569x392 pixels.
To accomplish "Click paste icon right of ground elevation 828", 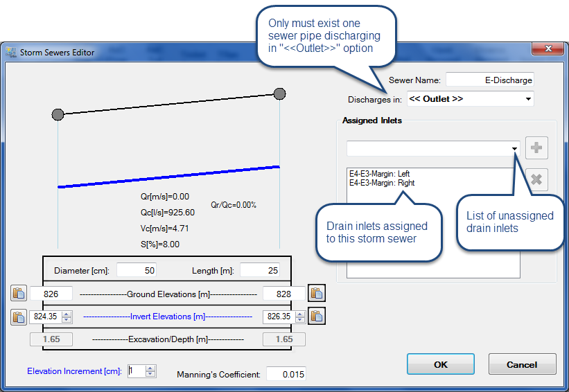I will coord(316,294).
